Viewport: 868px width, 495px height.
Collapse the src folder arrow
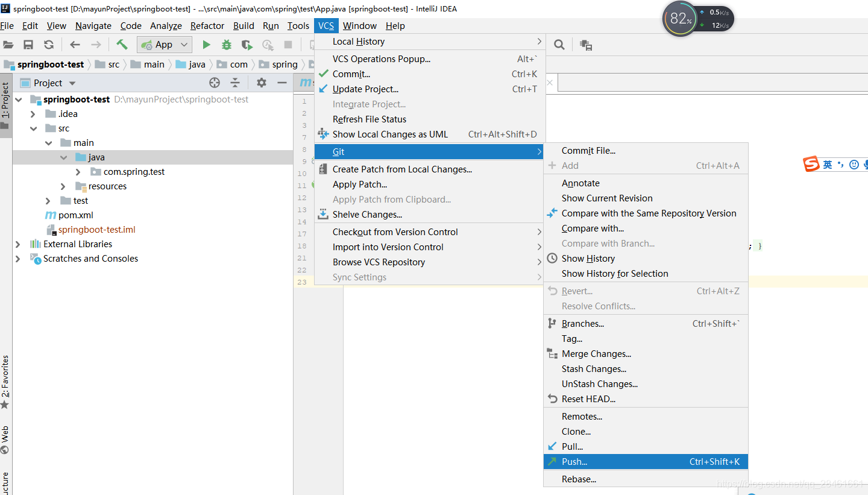pos(34,128)
